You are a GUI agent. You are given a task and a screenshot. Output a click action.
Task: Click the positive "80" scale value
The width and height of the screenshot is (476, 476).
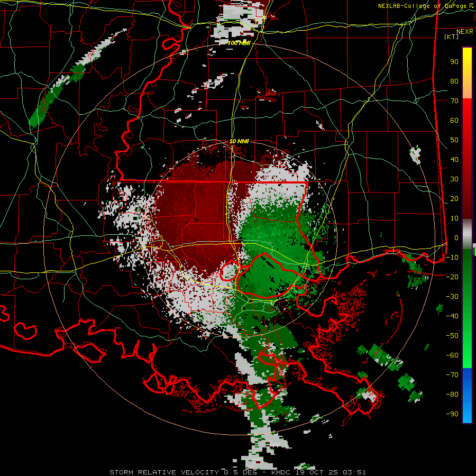[454, 81]
